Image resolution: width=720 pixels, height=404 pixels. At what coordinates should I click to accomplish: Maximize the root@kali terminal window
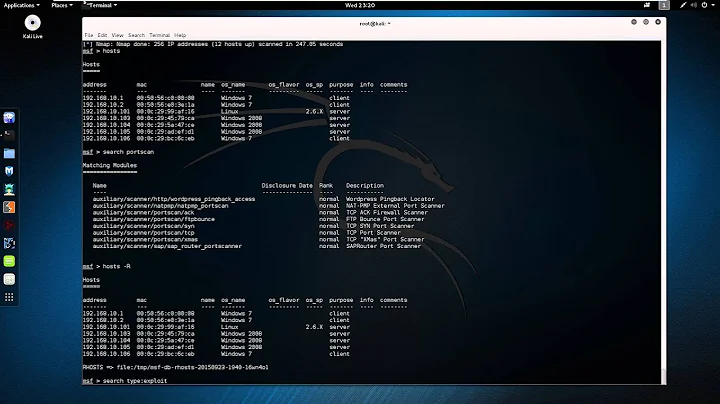point(646,22)
